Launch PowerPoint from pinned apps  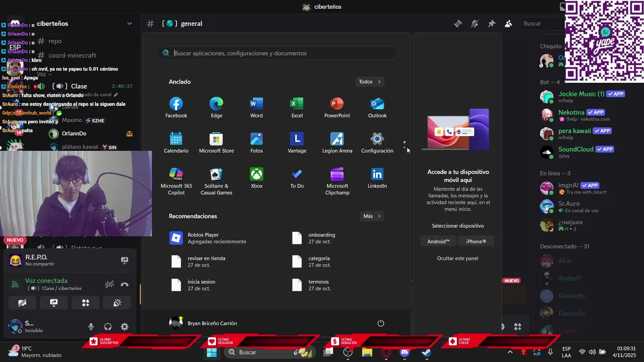pyautogui.click(x=337, y=108)
